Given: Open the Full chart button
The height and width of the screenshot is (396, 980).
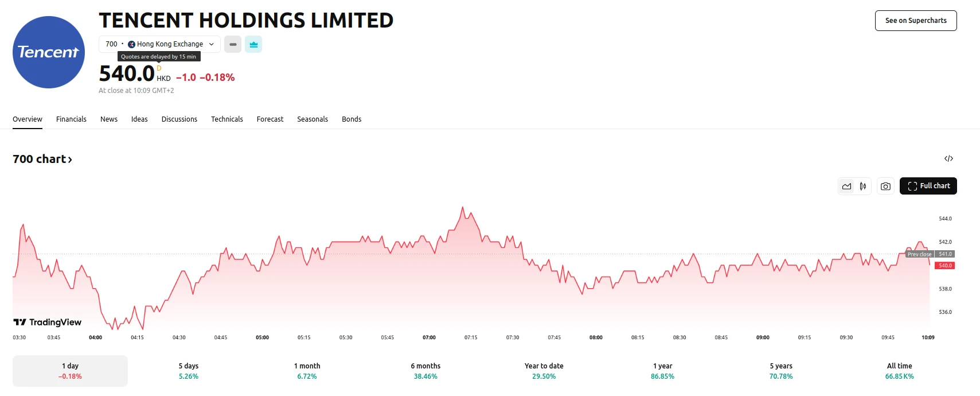Looking at the screenshot, I should tap(928, 186).
